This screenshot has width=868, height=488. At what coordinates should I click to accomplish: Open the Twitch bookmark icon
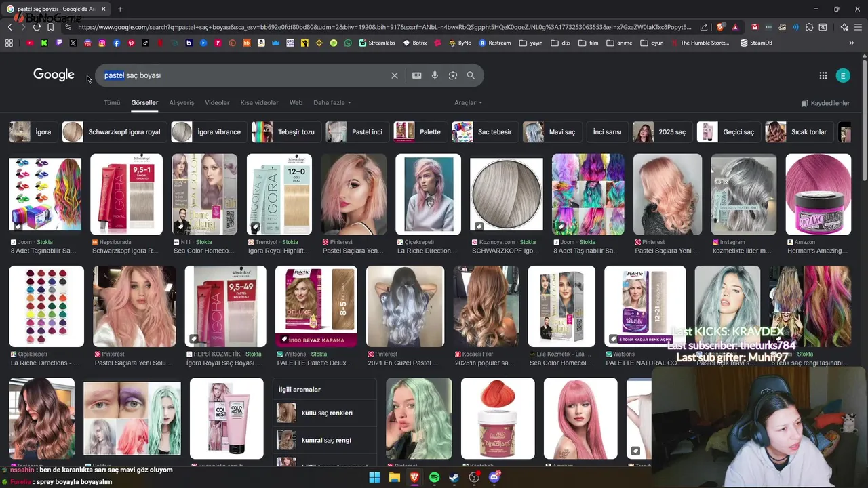(x=59, y=43)
